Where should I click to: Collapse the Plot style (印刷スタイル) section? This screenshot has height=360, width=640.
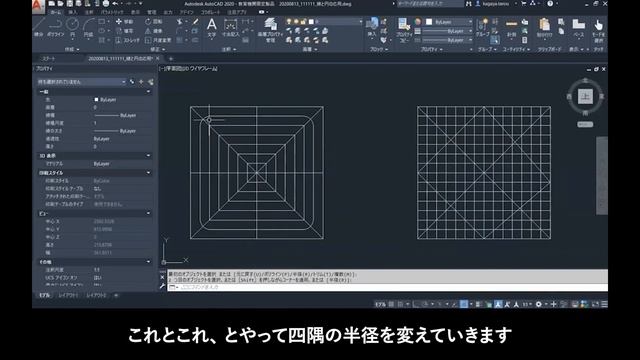coord(148,173)
